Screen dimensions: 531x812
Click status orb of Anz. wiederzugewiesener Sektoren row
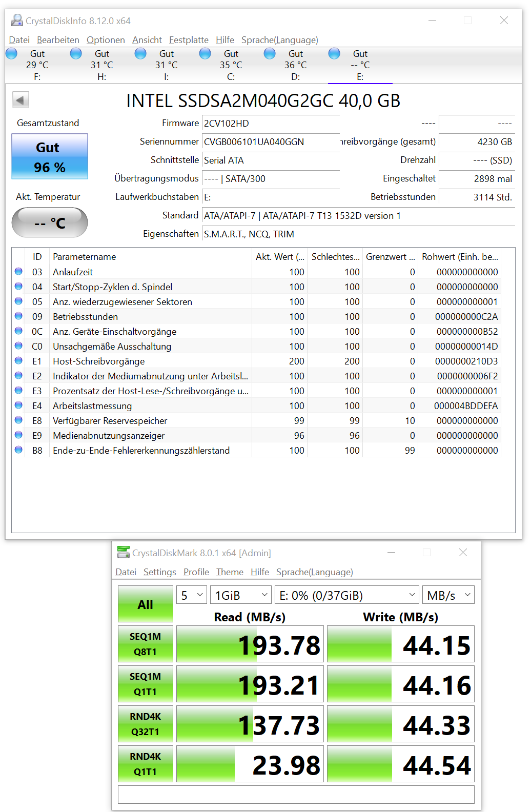click(18, 301)
